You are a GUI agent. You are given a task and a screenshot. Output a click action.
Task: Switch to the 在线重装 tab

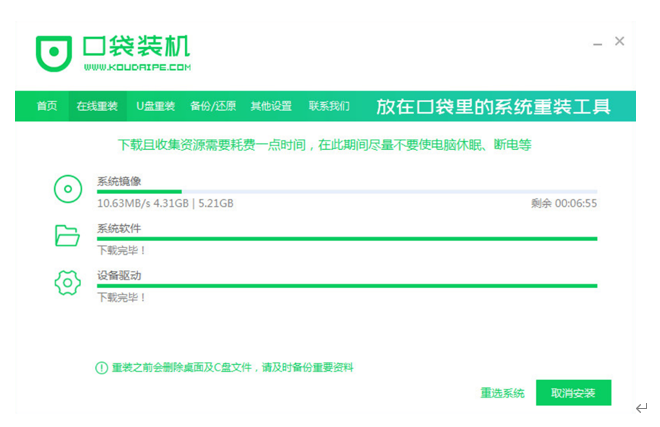pyautogui.click(x=97, y=106)
